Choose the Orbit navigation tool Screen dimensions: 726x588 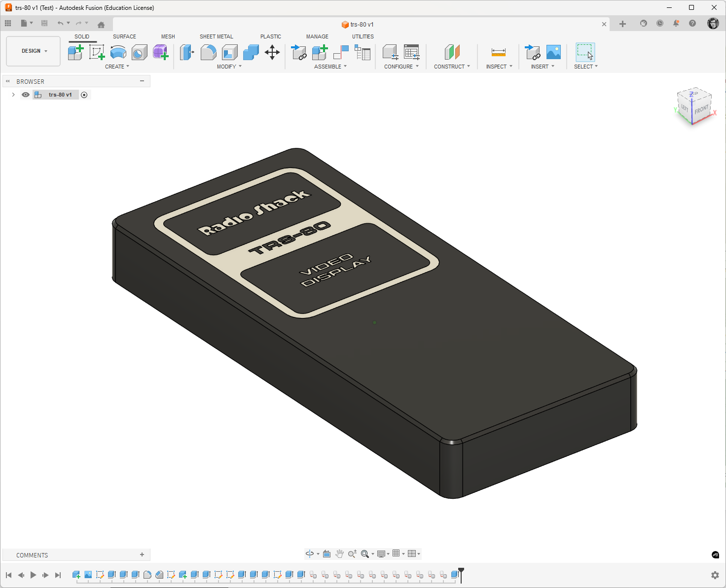pyautogui.click(x=310, y=553)
